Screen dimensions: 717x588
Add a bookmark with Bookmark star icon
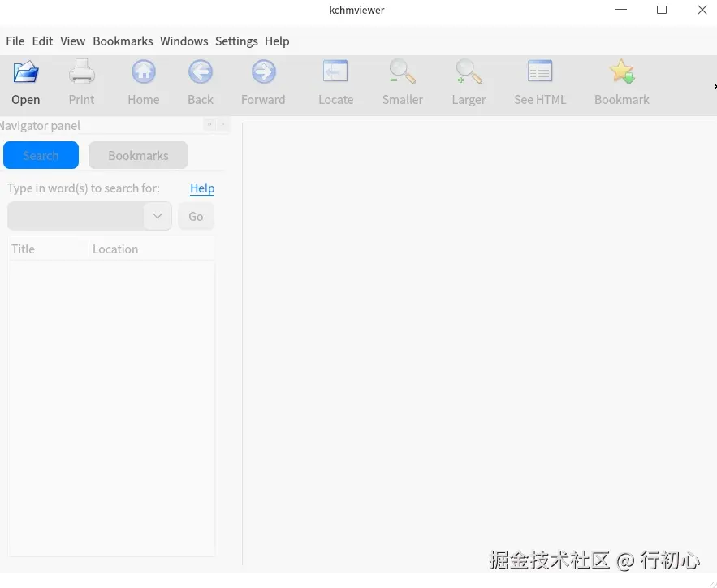click(622, 72)
